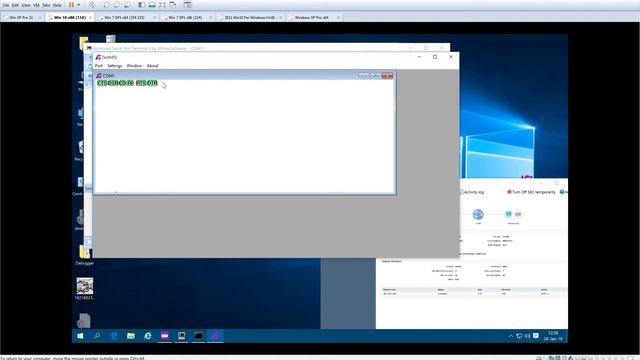Open the About menu in the terminal app
Screen dimensions: 640x360
coord(152,66)
